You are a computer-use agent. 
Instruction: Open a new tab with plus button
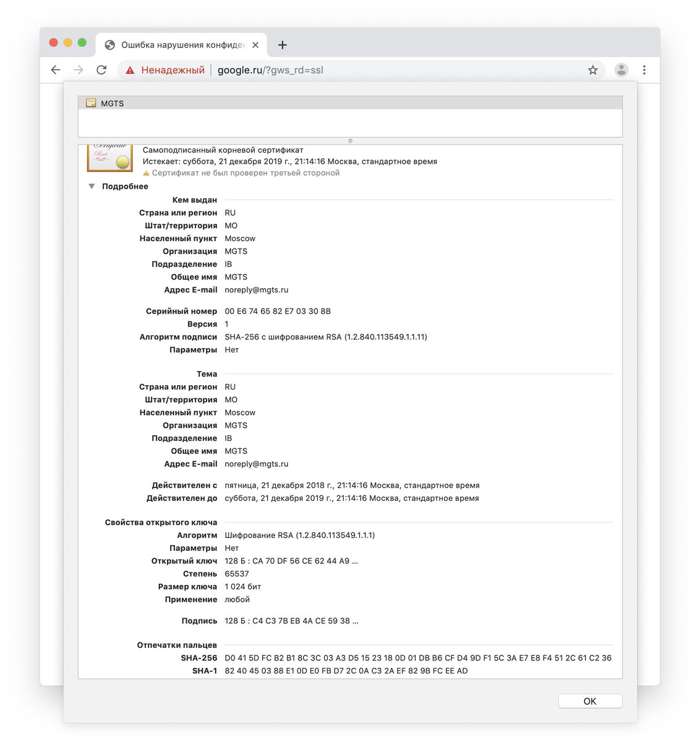283,45
